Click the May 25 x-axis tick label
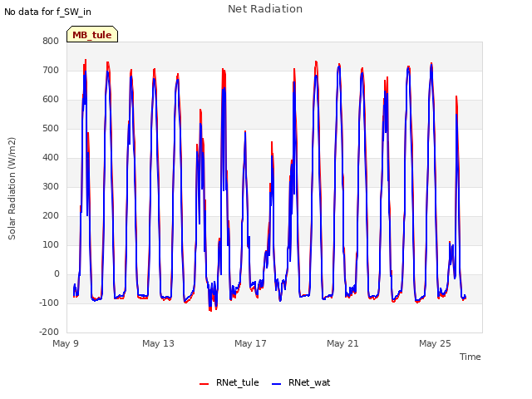Screen dimensions: 532x399 click(435, 343)
